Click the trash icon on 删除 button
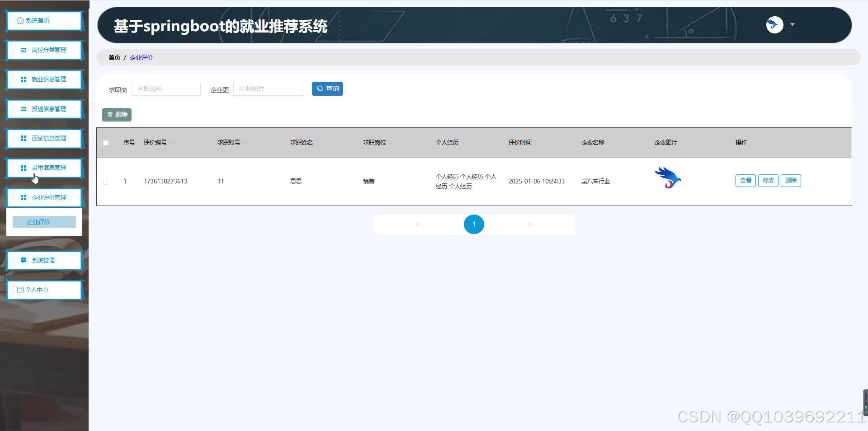This screenshot has height=431, width=868. pyautogui.click(x=110, y=114)
